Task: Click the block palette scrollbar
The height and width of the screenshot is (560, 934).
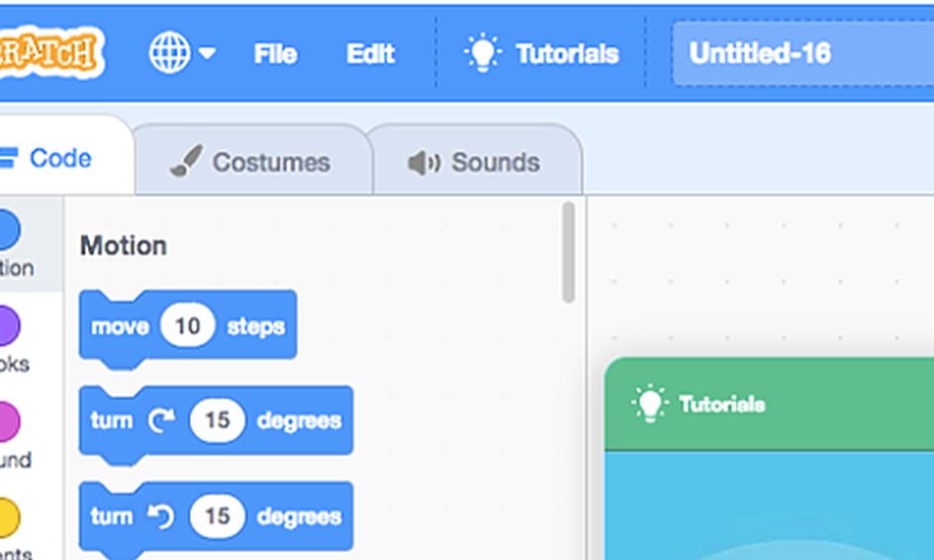Action: (568, 252)
